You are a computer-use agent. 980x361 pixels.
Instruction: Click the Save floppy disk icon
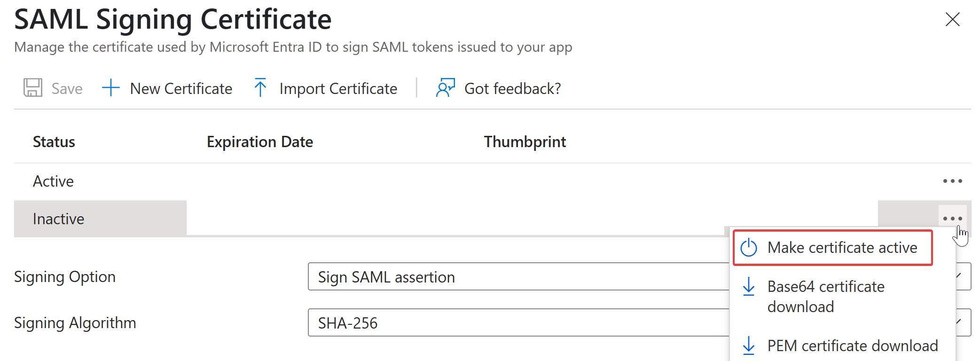click(33, 88)
